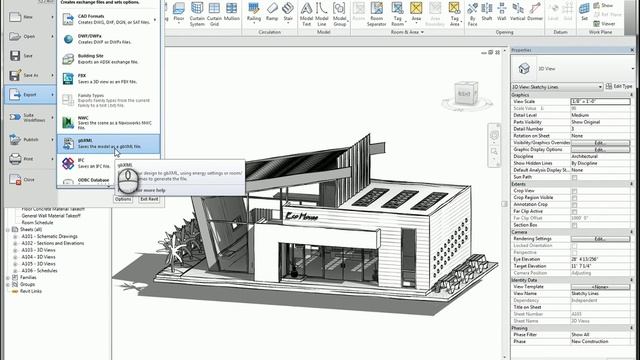Image resolution: width=640 pixels, height=360 pixels.
Task: Collapse the Identity Data section
Action: [x=631, y=280]
